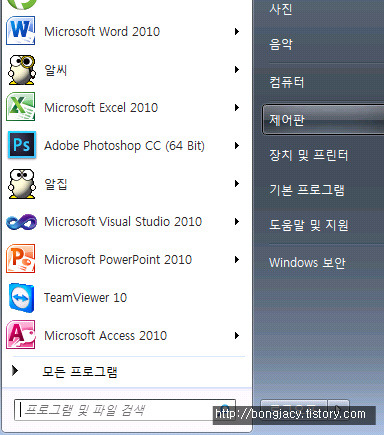Open Windows 보안
384x435 pixels.
pos(307,263)
